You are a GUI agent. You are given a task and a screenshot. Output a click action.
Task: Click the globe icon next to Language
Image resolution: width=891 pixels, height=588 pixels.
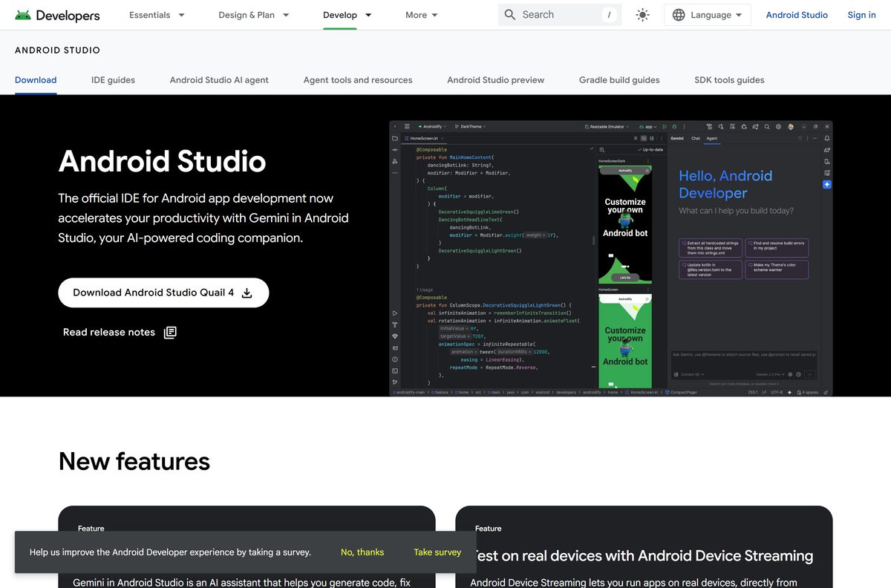679,15
